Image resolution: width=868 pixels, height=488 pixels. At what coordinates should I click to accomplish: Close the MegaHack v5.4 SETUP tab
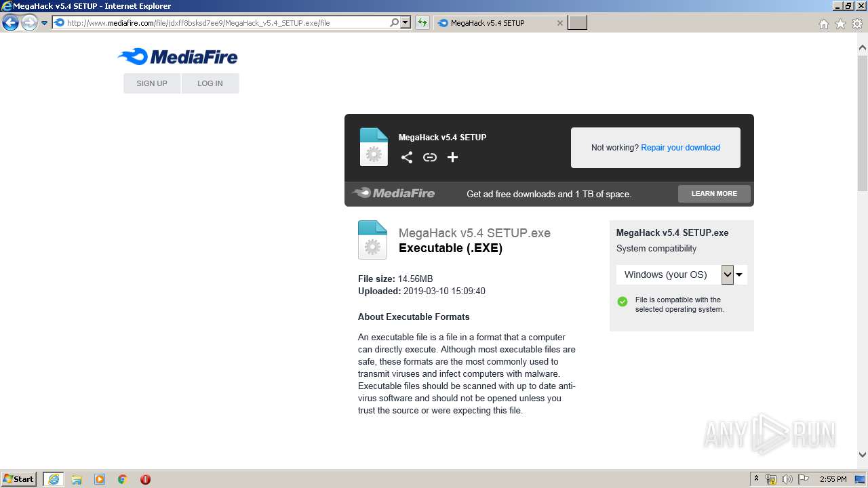click(559, 23)
